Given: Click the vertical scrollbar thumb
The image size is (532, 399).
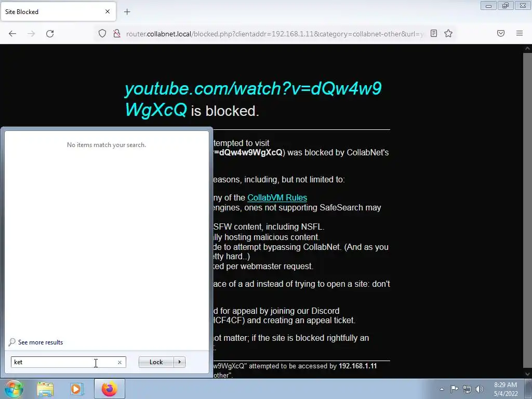Looking at the screenshot, I should click(527, 210).
